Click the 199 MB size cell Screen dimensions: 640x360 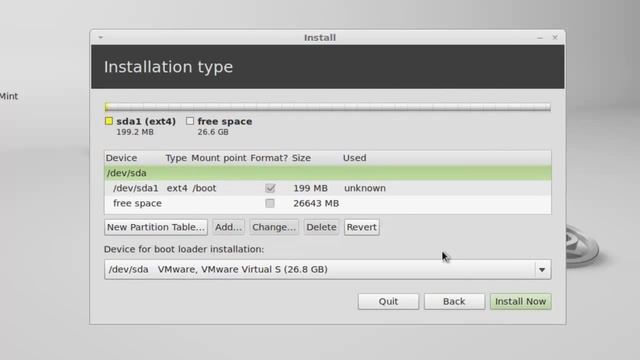click(310, 188)
